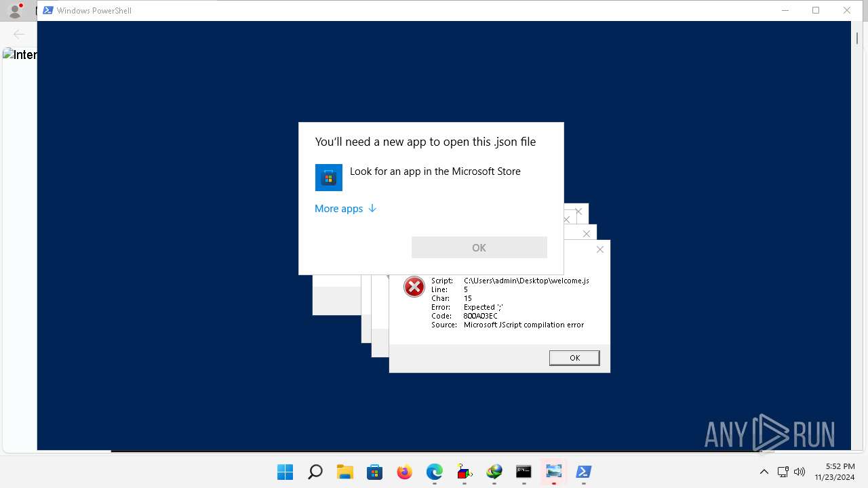This screenshot has width=868, height=488.
Task: Open network status tray icon
Action: click(x=783, y=472)
